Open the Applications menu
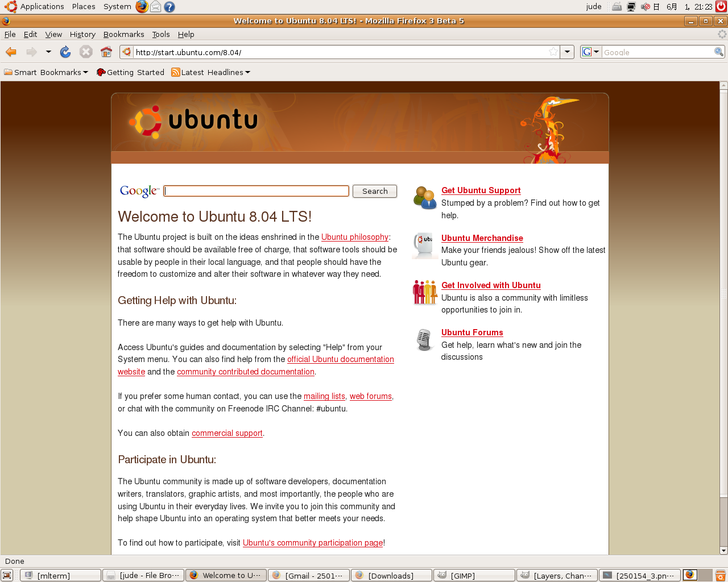 [35, 7]
